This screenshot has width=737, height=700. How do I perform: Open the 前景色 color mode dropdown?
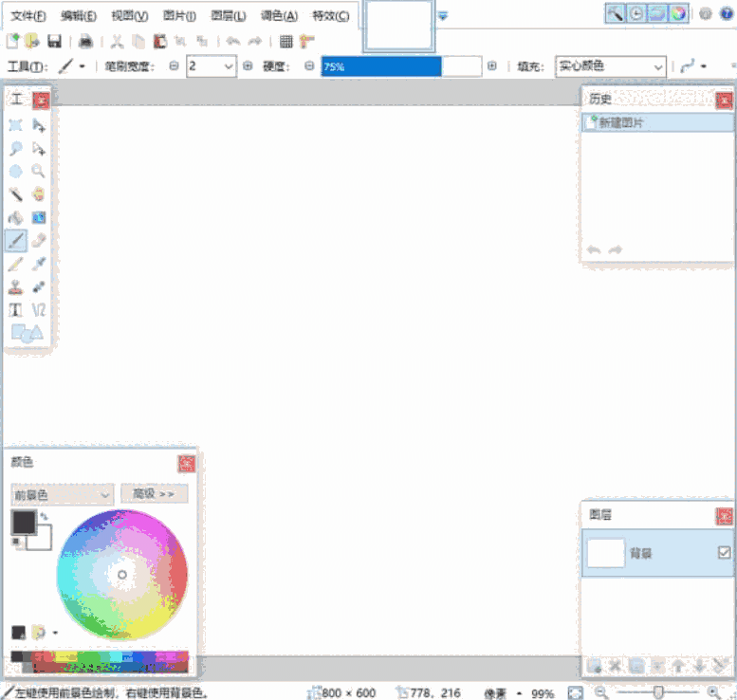(x=62, y=494)
